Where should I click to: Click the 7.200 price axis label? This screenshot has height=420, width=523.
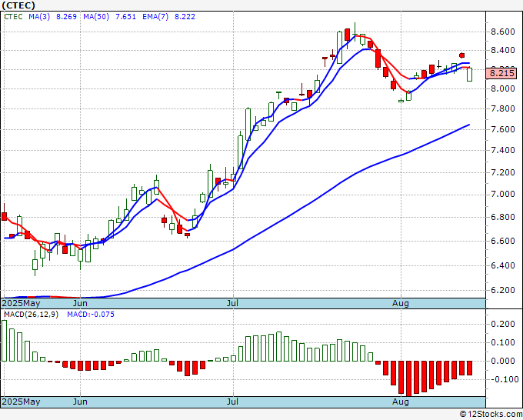coord(503,172)
